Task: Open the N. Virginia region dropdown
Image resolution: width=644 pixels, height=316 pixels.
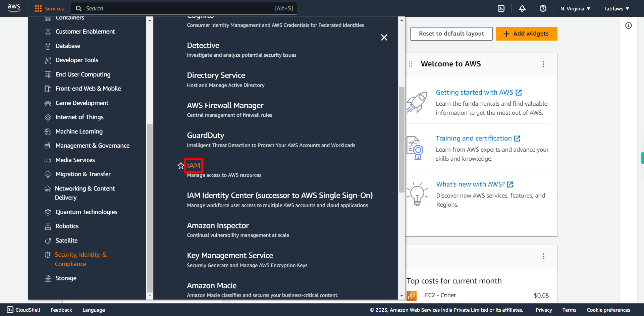Action: [575, 8]
